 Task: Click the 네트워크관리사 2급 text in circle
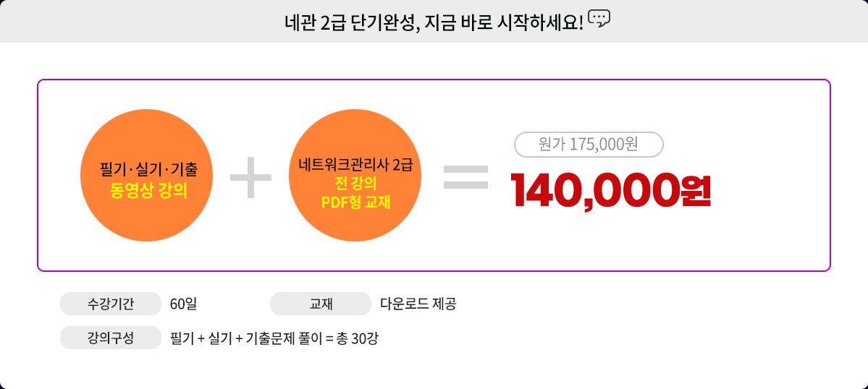355,164
